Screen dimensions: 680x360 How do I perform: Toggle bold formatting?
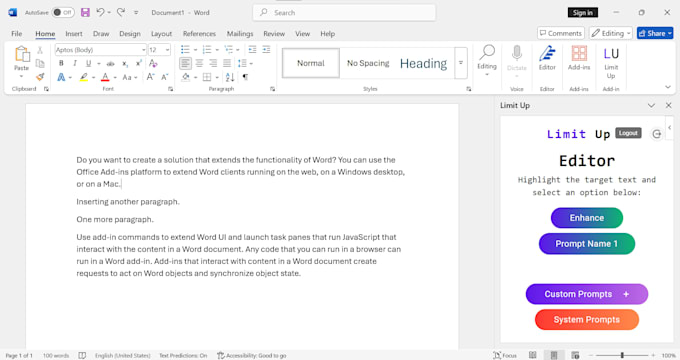point(61,63)
